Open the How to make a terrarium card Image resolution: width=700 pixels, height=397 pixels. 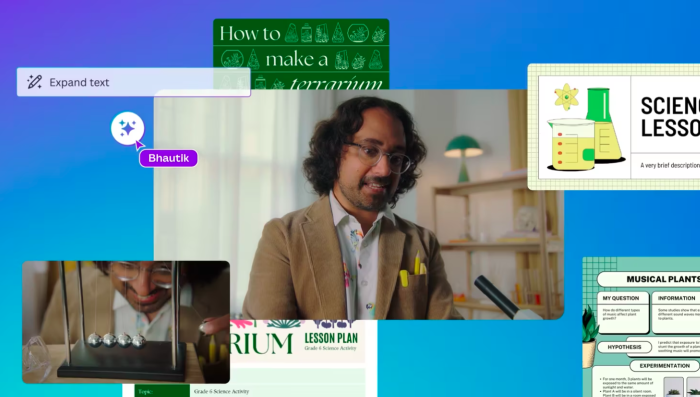coord(301,54)
